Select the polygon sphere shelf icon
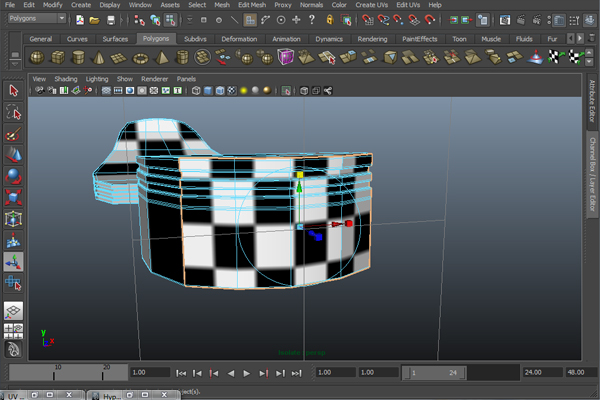Image resolution: width=600 pixels, height=400 pixels. point(37,57)
